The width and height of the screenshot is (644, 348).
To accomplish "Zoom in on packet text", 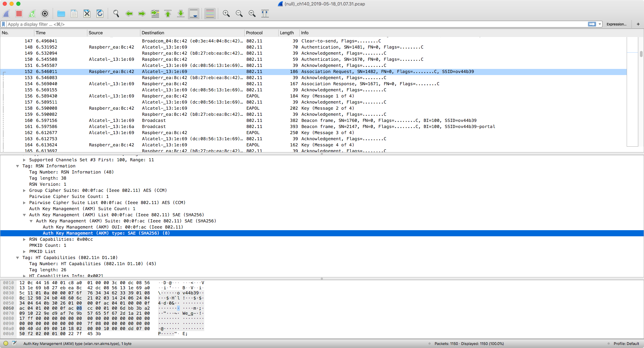I will (x=226, y=14).
